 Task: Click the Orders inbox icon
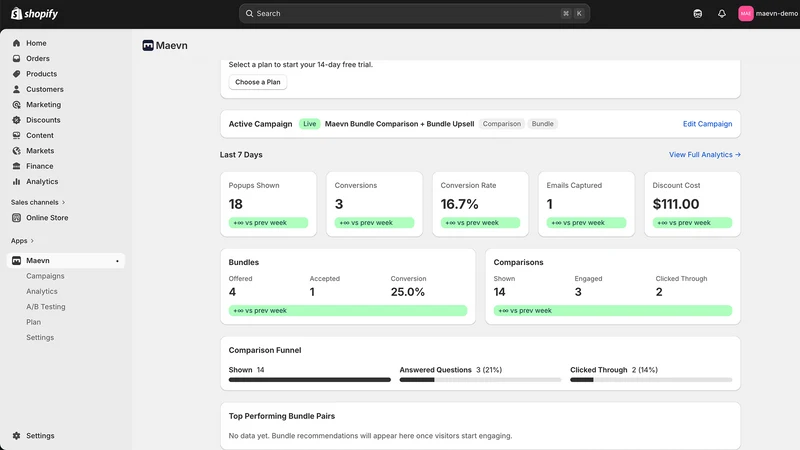click(x=16, y=59)
